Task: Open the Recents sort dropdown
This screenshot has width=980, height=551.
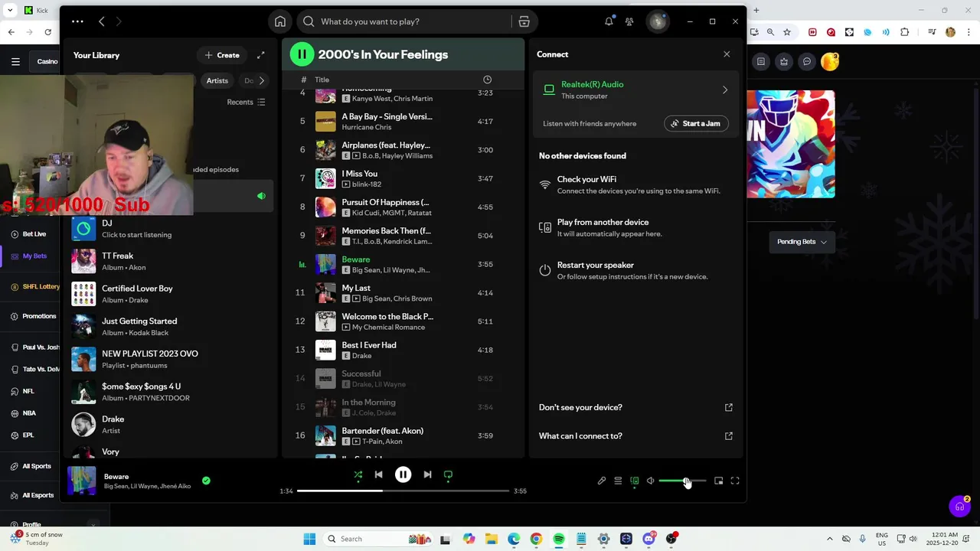Action: coord(246,102)
